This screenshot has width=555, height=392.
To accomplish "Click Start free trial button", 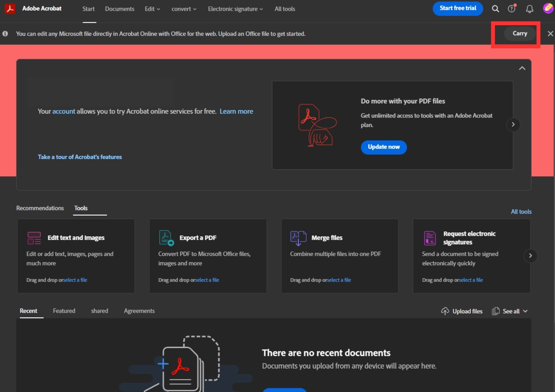I will (x=458, y=8).
